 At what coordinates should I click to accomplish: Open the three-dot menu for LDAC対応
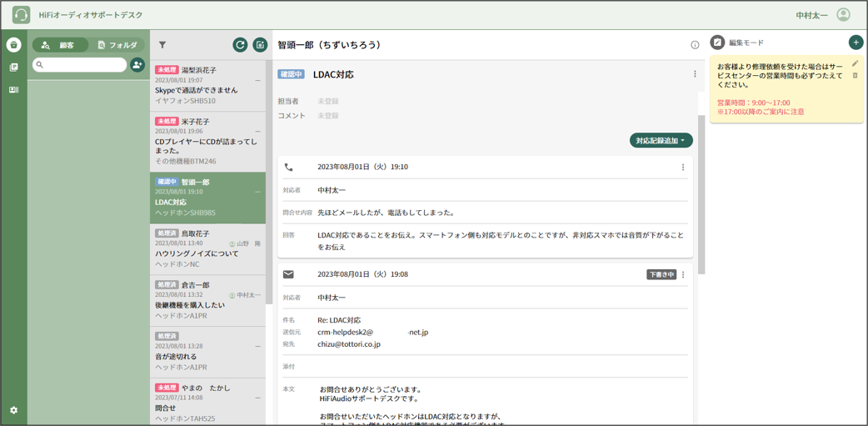695,74
